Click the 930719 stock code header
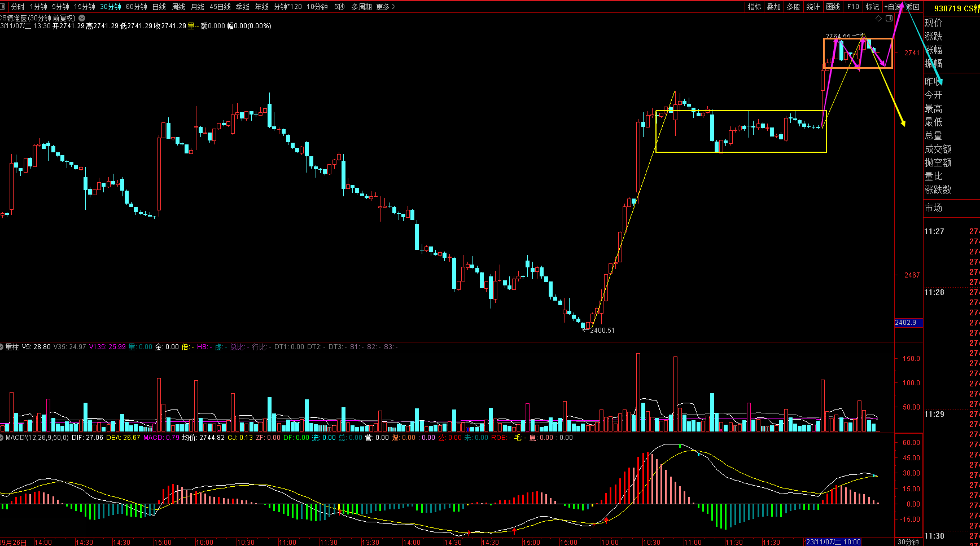 [x=948, y=8]
